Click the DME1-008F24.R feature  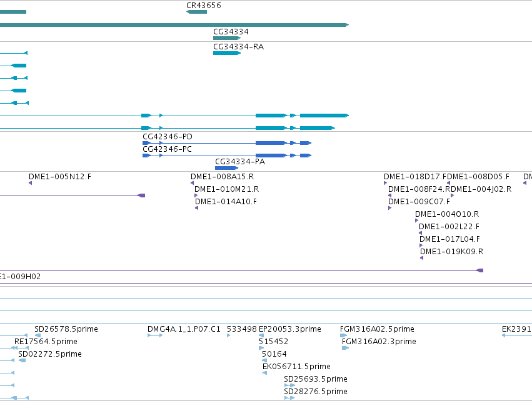[x=390, y=196]
